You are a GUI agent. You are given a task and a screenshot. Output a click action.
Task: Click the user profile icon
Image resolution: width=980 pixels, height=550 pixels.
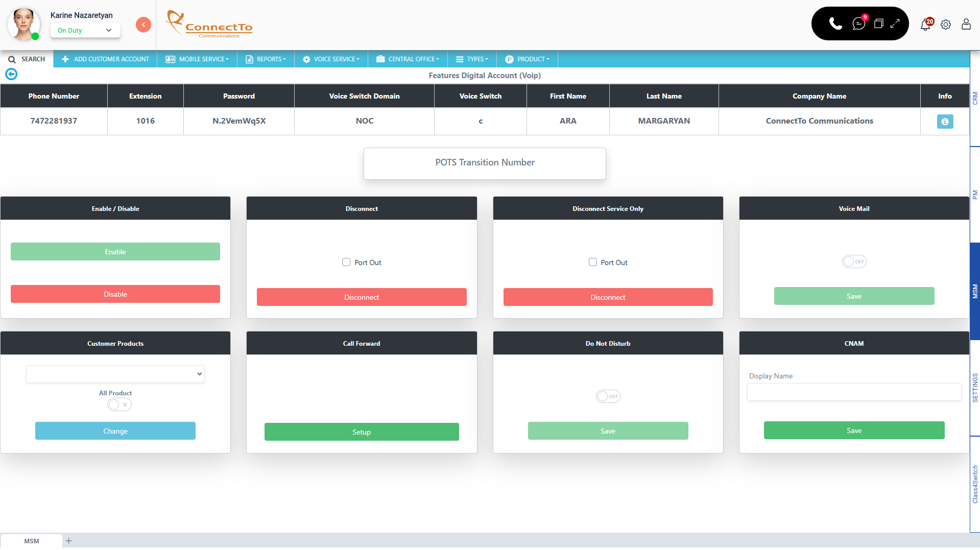click(x=966, y=25)
